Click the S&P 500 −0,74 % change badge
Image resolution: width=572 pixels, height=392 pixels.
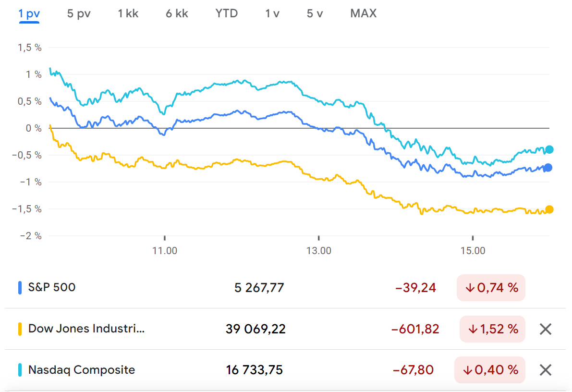(491, 288)
